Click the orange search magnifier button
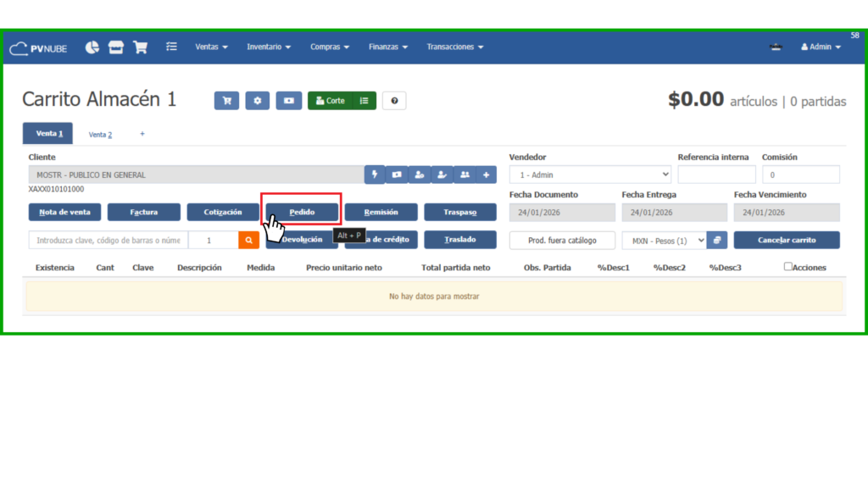 (248, 241)
